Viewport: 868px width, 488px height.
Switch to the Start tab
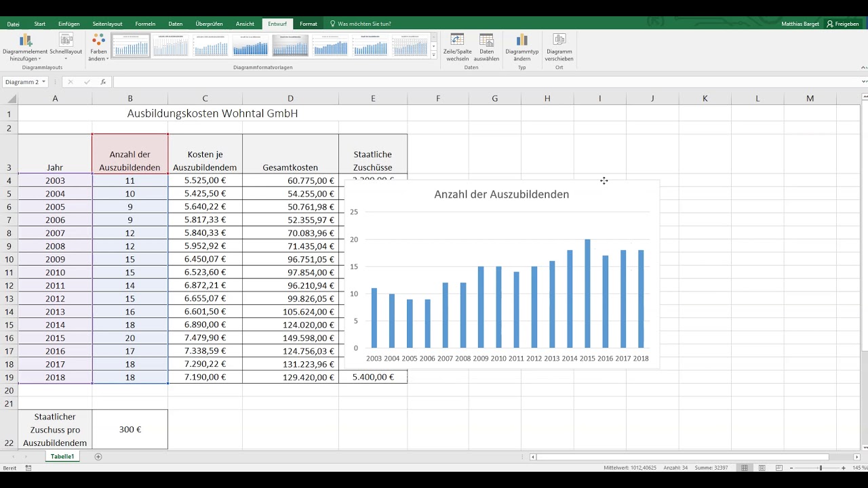pos(40,24)
